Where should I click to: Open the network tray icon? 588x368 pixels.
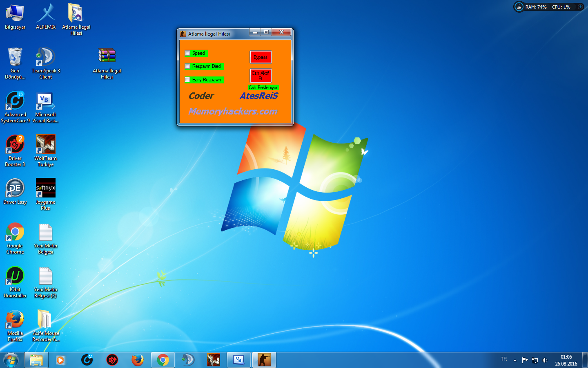[535, 360]
